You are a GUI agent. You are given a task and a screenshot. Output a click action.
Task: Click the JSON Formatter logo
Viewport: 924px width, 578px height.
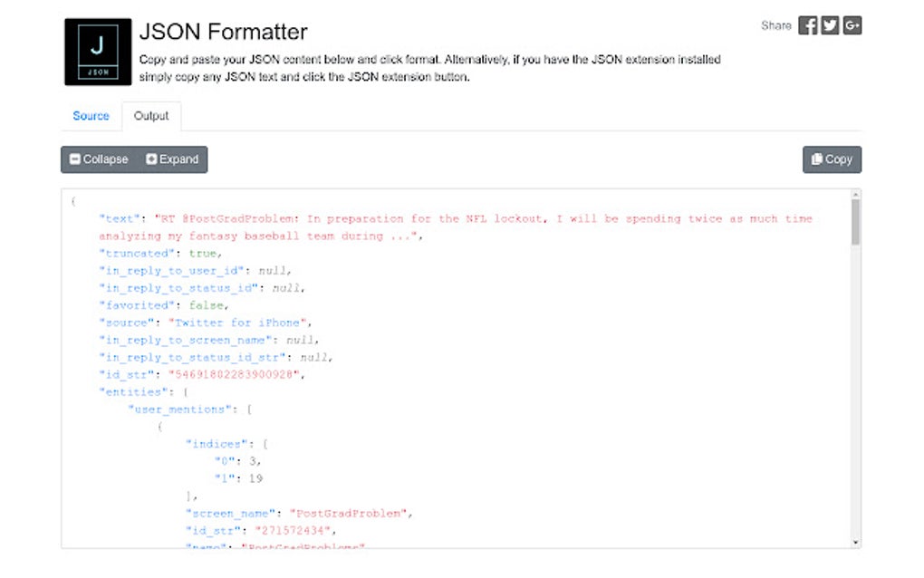pos(96,50)
